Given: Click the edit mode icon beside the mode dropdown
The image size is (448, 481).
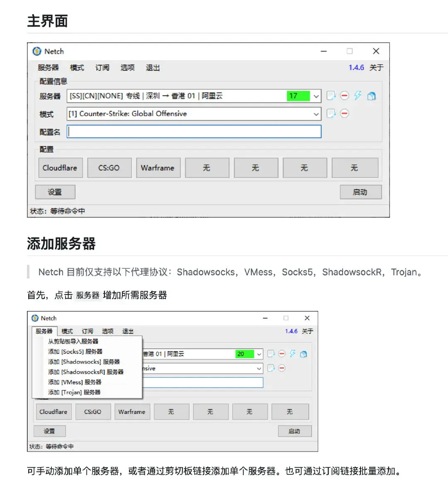Looking at the screenshot, I should click(331, 114).
